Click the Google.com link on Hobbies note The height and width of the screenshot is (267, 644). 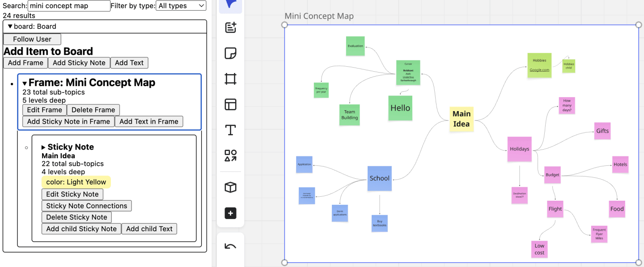point(539,70)
